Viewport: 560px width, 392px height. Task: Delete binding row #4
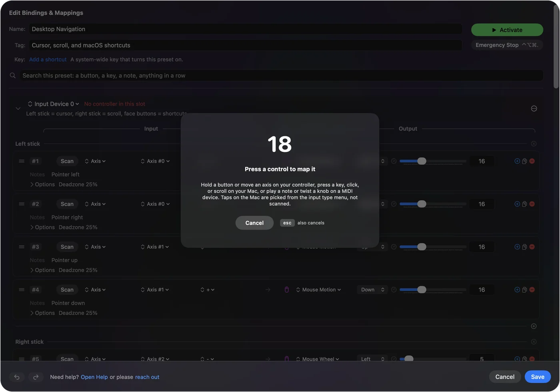point(532,290)
